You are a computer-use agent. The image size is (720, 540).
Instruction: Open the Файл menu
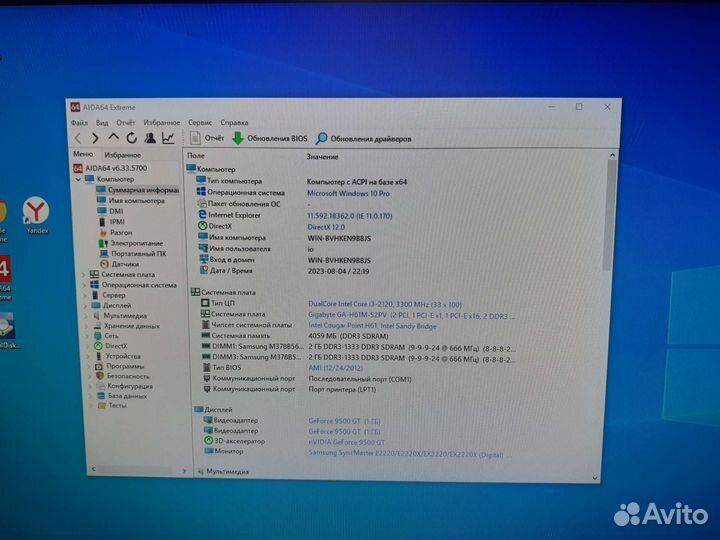tap(79, 123)
